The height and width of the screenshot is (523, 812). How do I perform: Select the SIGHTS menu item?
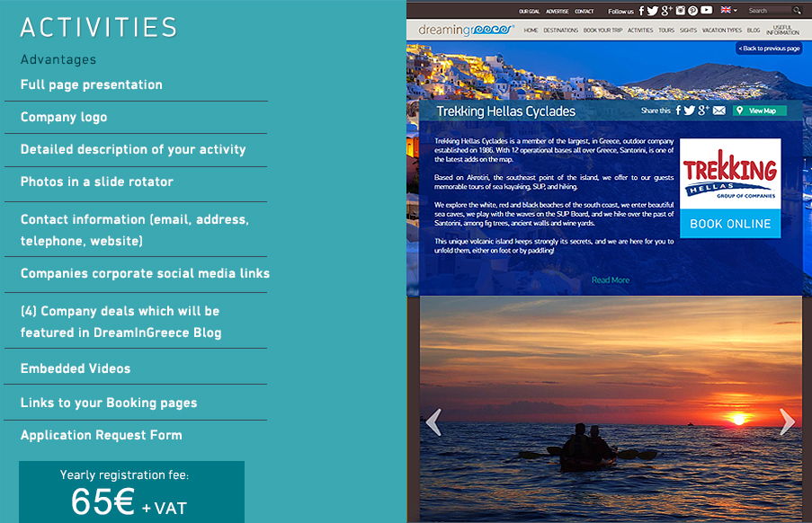pos(688,30)
